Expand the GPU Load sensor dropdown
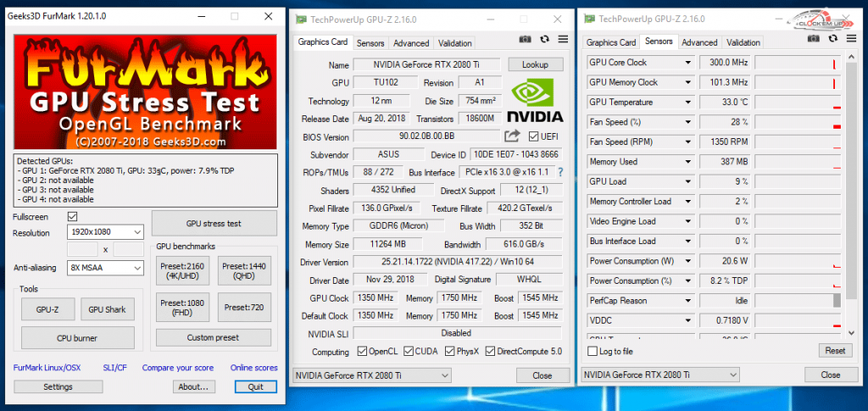Screen dimensions: 868x411 click(x=688, y=181)
